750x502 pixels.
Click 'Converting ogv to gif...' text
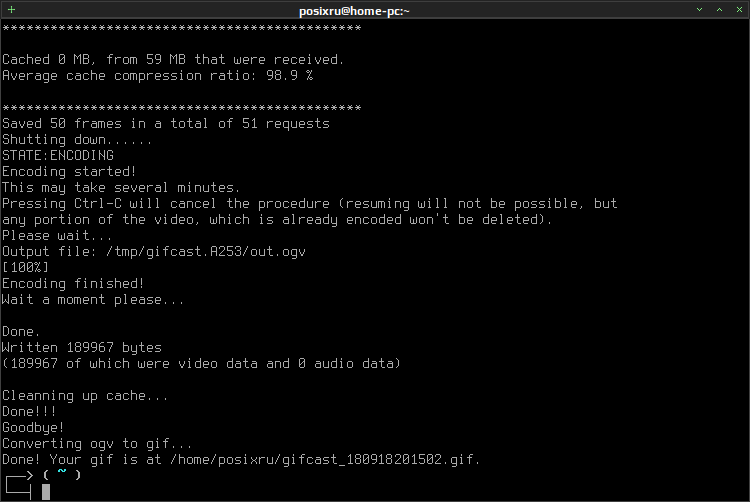point(97,444)
